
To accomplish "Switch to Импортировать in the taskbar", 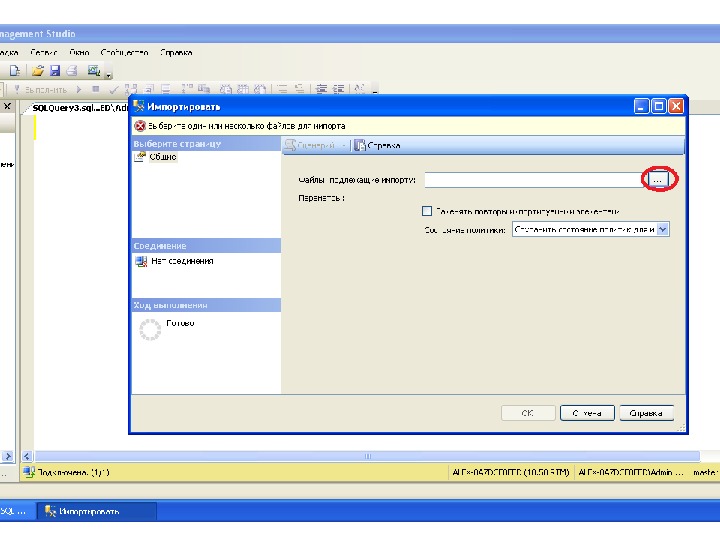I will point(96,512).
